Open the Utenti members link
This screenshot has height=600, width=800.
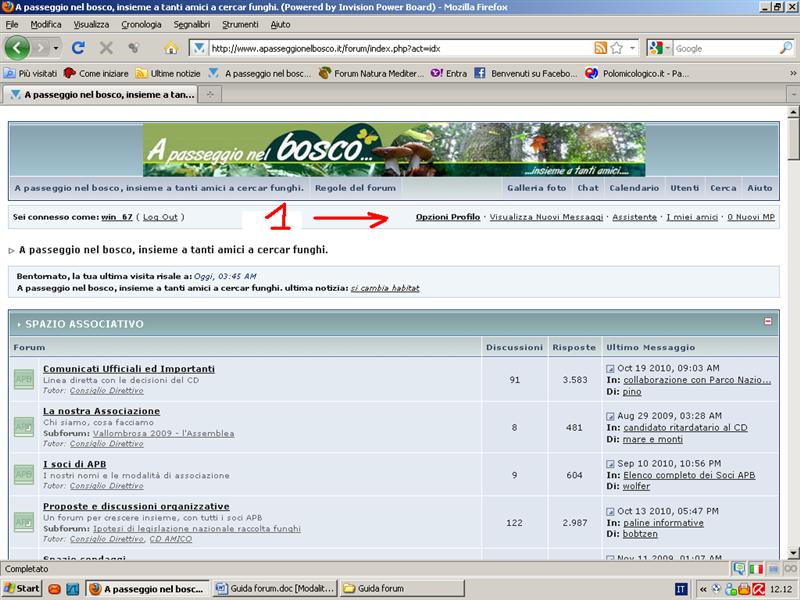[x=685, y=188]
